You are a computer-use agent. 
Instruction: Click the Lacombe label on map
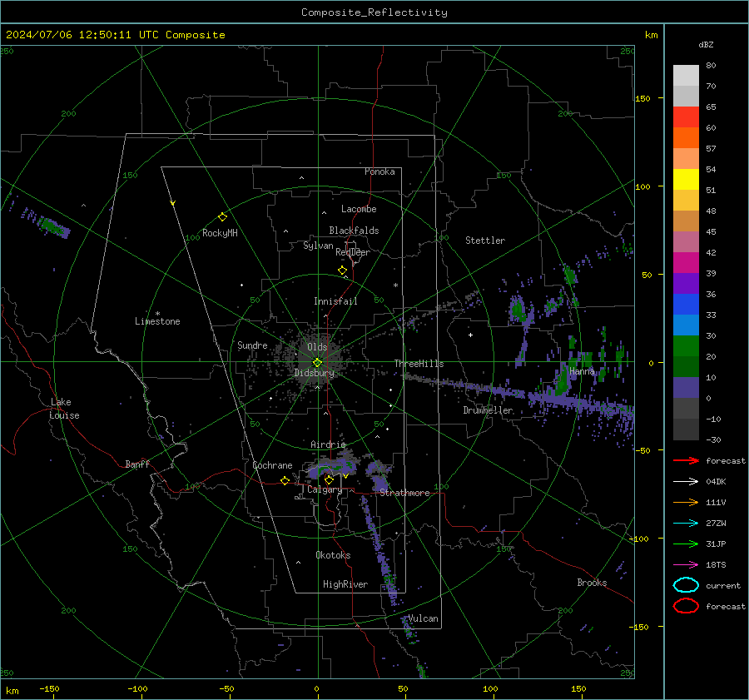coord(359,209)
